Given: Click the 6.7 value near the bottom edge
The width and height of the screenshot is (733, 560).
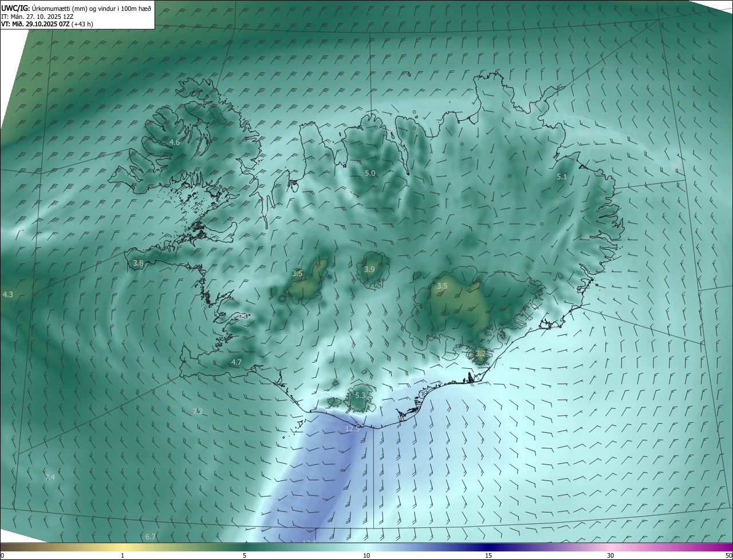Looking at the screenshot, I should [151, 537].
